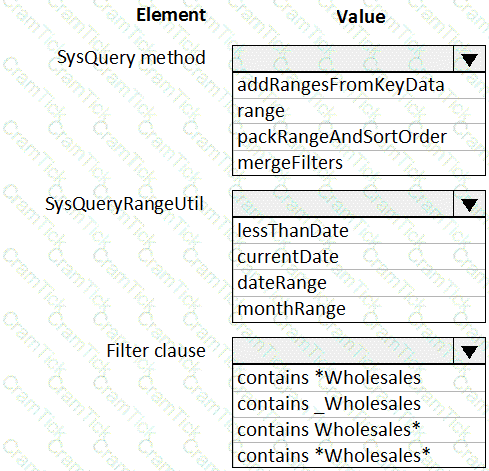Pick contains *Wholesales* option
The height and width of the screenshot is (471, 489).
click(359, 455)
